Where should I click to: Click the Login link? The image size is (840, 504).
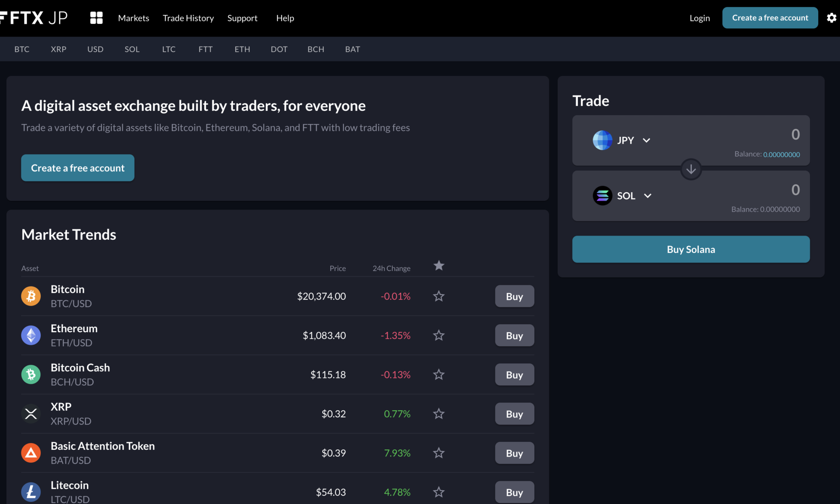coord(699,18)
